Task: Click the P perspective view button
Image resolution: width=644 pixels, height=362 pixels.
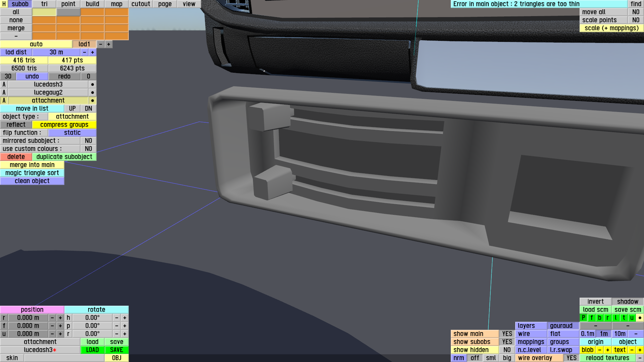Action: pyautogui.click(x=583, y=318)
